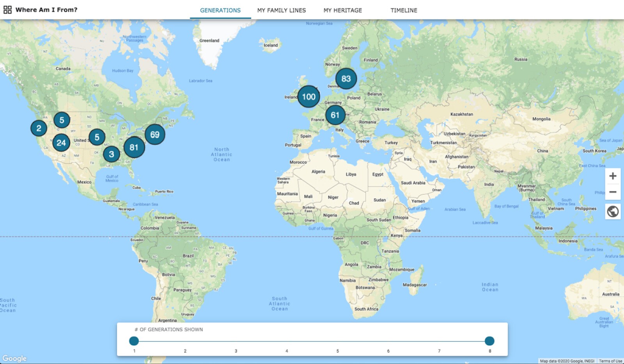
Task: Zoom in with the plus button
Action: 613,176
